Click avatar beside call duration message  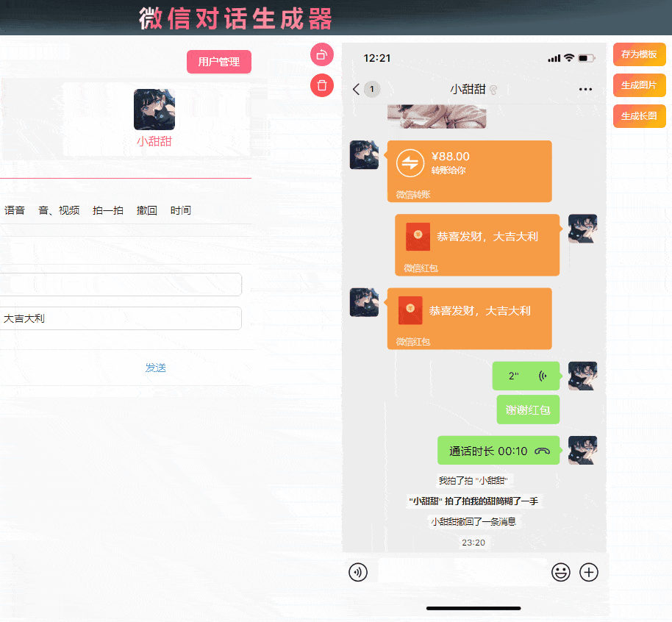(x=583, y=450)
